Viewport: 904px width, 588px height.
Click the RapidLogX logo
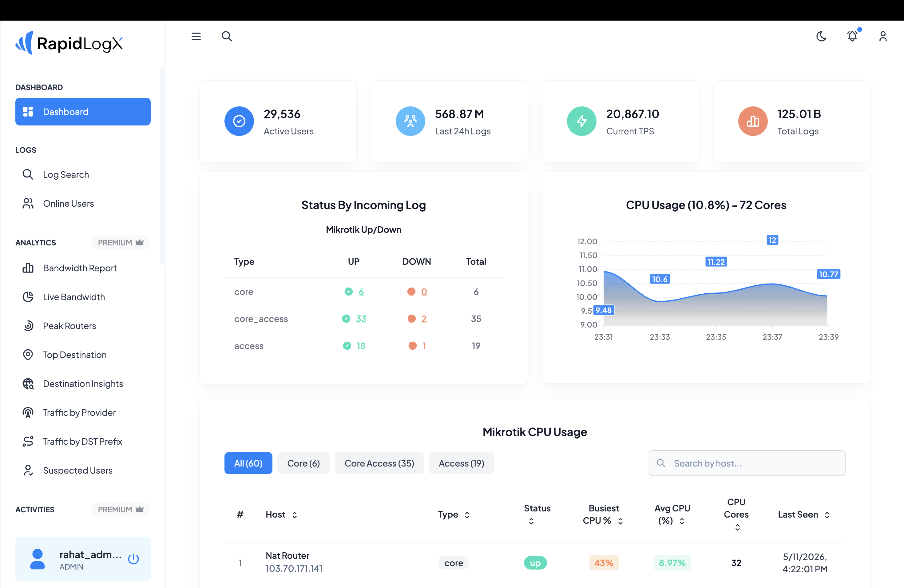(x=69, y=43)
